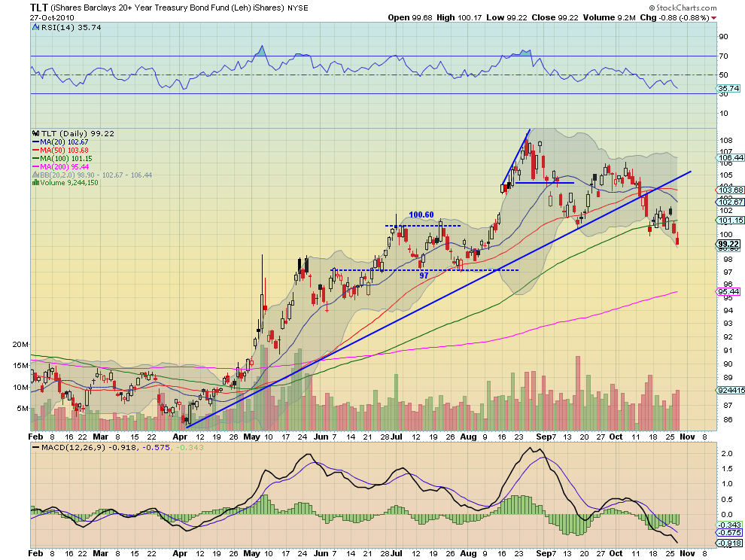Click the -0.918 MACD value tag
745x560 pixels.
(x=729, y=543)
